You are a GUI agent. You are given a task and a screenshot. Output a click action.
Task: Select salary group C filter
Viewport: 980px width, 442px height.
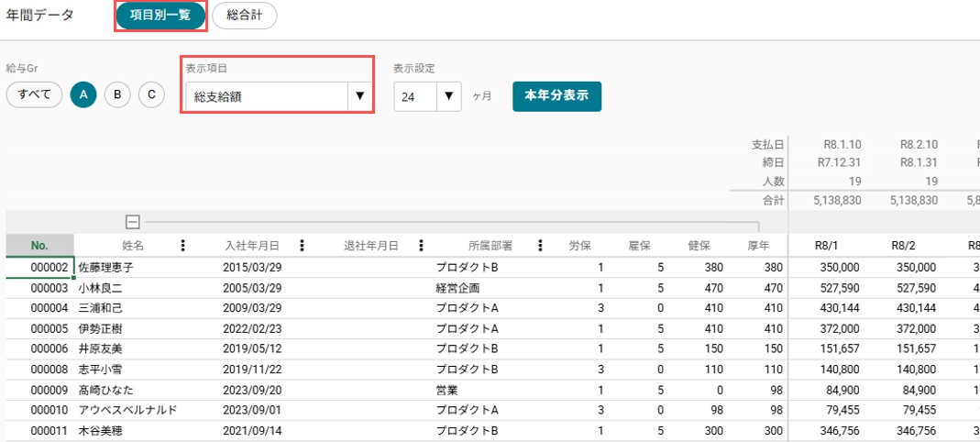pos(151,95)
